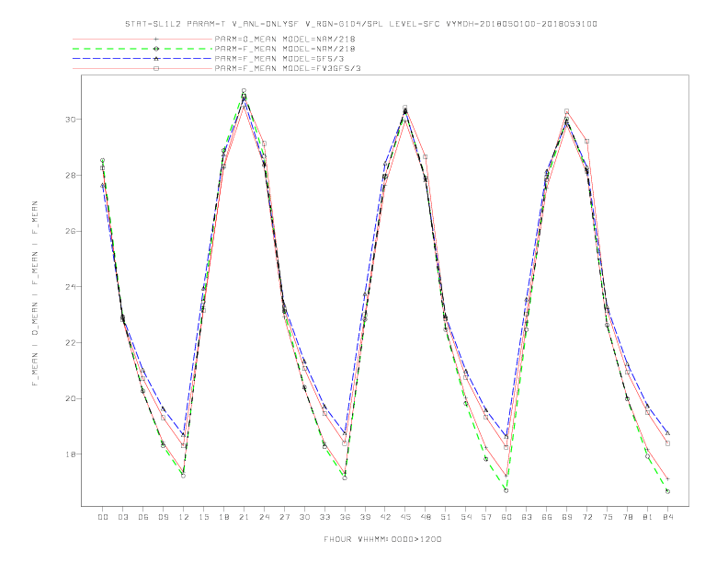Click x-axis tick label 66
The image size is (728, 563).
coord(547,517)
